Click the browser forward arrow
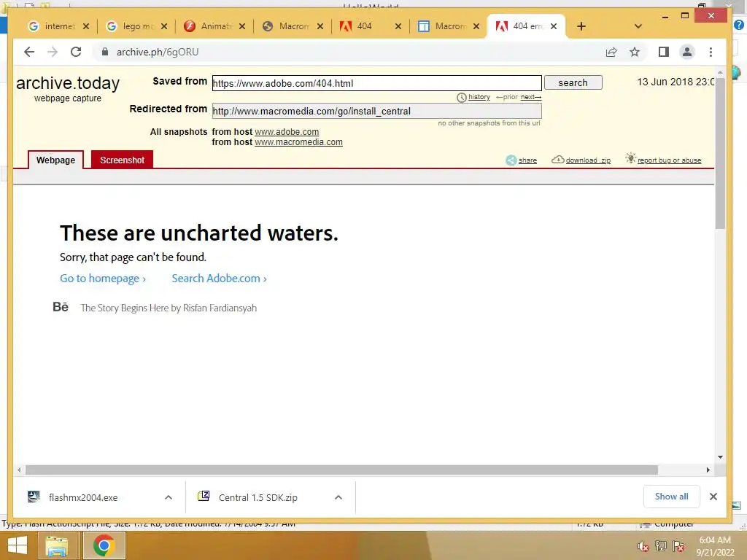The width and height of the screenshot is (747, 560). tap(53, 52)
